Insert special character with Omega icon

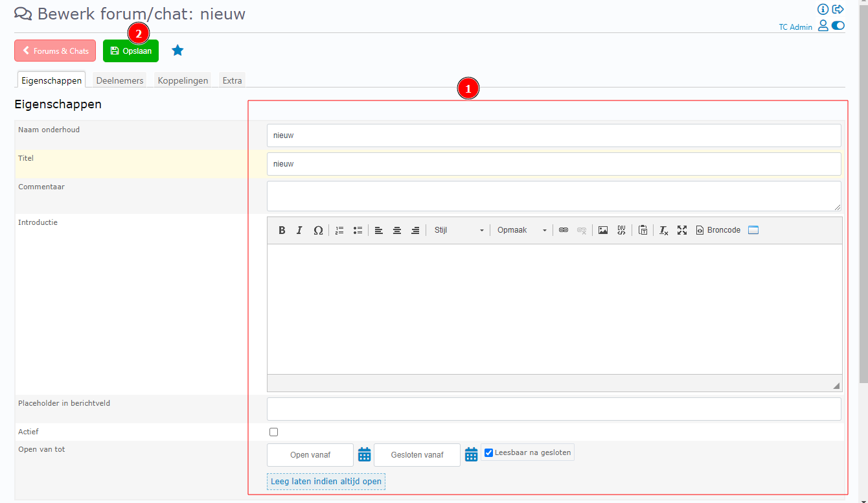[318, 230]
